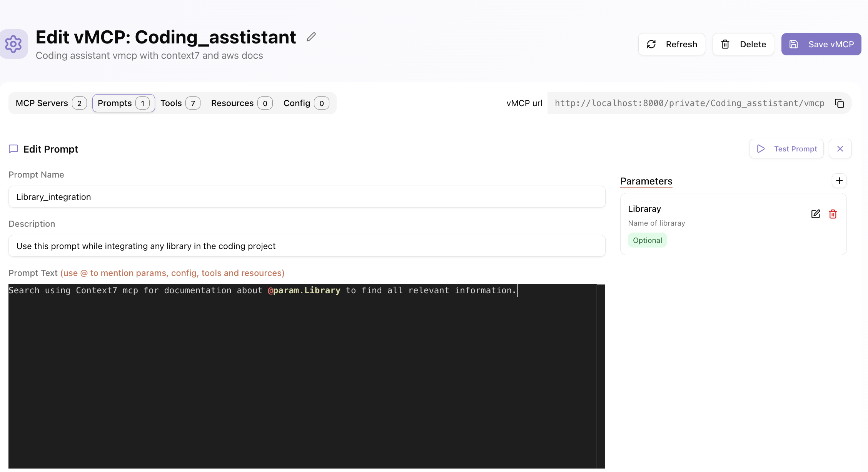Screen dimensions: 868x472
Task: Click the pencil to rename Coding_asstistant
Action: pyautogui.click(x=310, y=37)
